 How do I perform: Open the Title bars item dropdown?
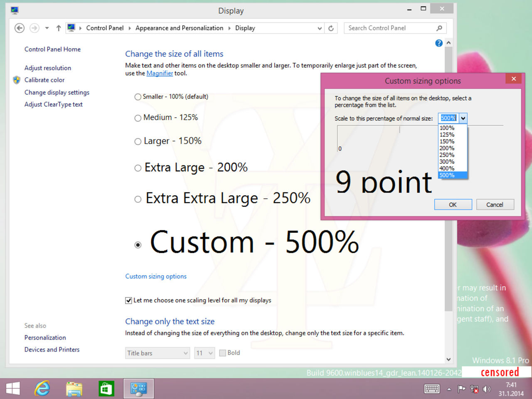tap(186, 353)
